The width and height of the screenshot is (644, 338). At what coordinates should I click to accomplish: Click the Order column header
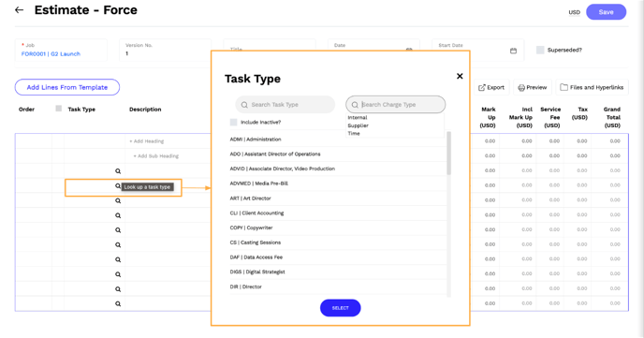click(27, 110)
